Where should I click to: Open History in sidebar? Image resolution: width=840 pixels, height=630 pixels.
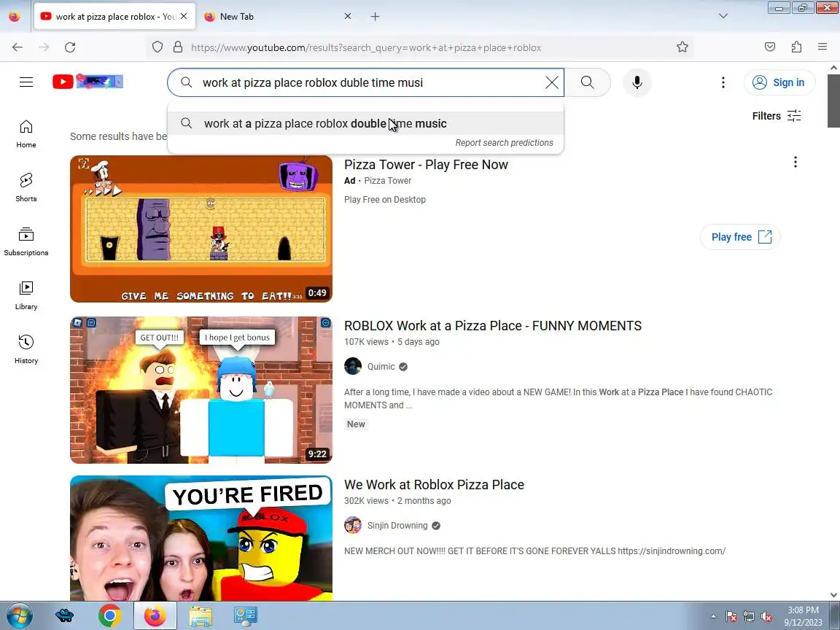click(26, 350)
